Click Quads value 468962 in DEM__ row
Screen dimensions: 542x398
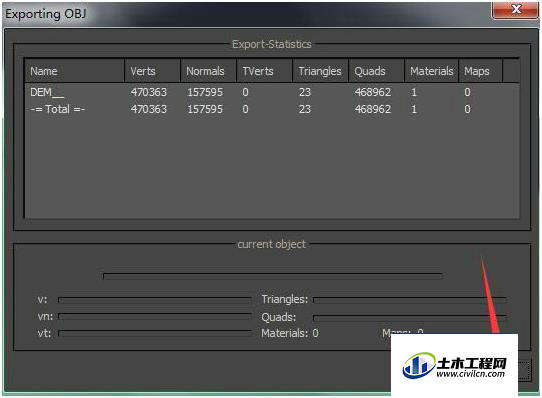click(373, 92)
